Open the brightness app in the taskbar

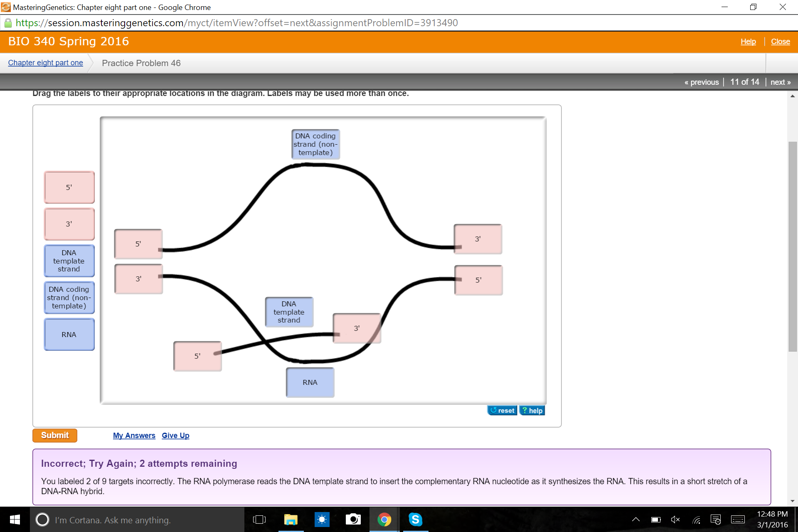(322, 520)
